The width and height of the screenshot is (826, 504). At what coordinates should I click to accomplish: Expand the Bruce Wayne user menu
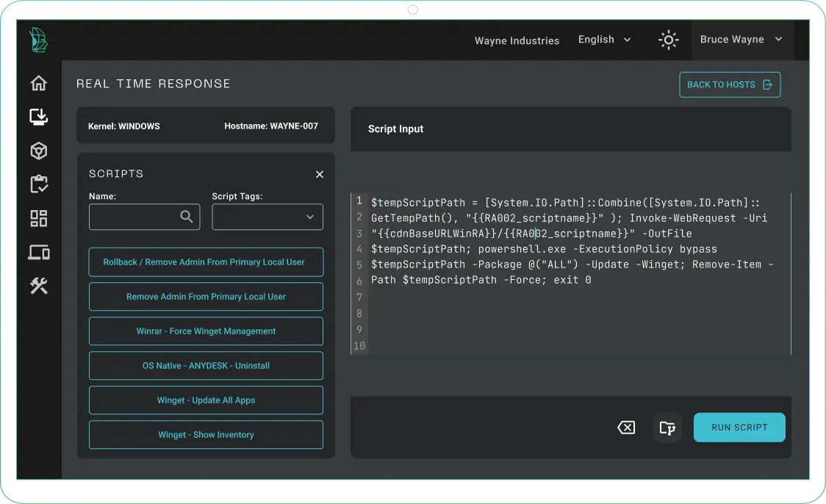[x=741, y=40]
